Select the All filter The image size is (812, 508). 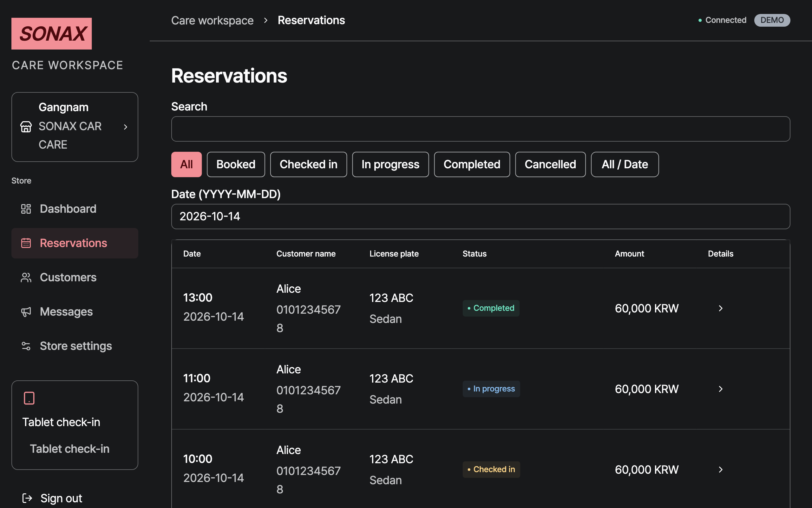coord(186,164)
